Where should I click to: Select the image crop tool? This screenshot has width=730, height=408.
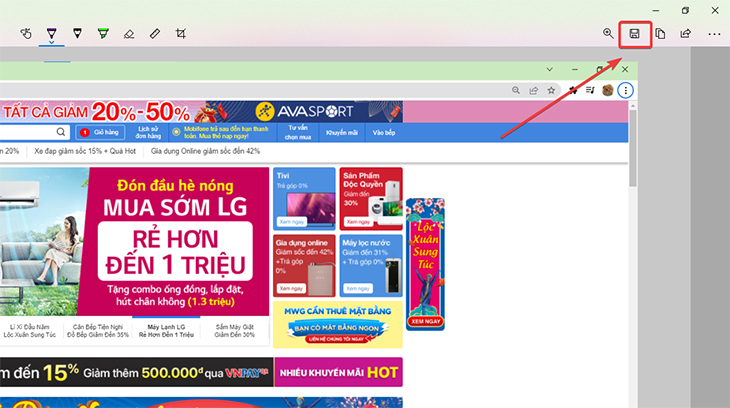click(181, 34)
